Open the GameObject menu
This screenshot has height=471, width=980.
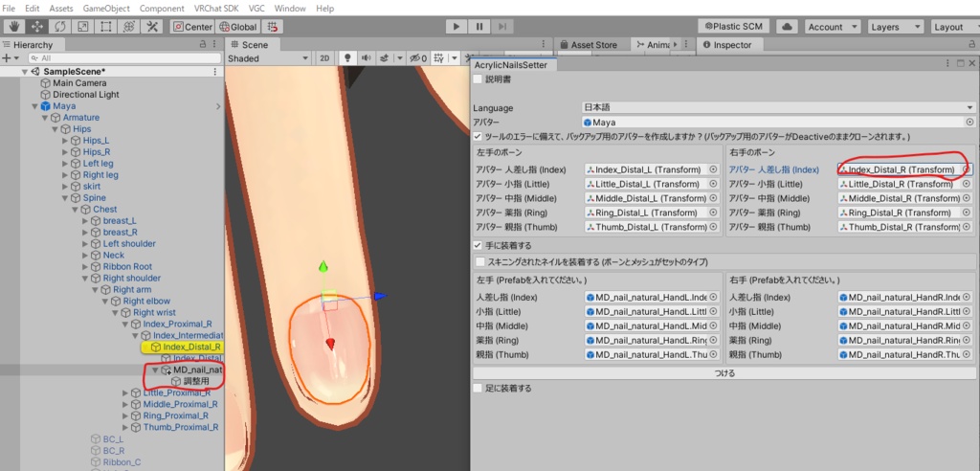pyautogui.click(x=106, y=9)
